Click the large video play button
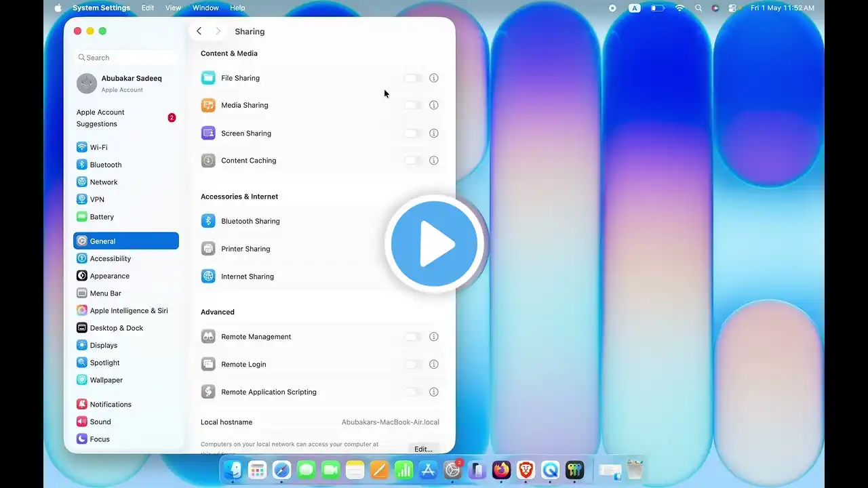This screenshot has width=868, height=488. pyautogui.click(x=434, y=244)
